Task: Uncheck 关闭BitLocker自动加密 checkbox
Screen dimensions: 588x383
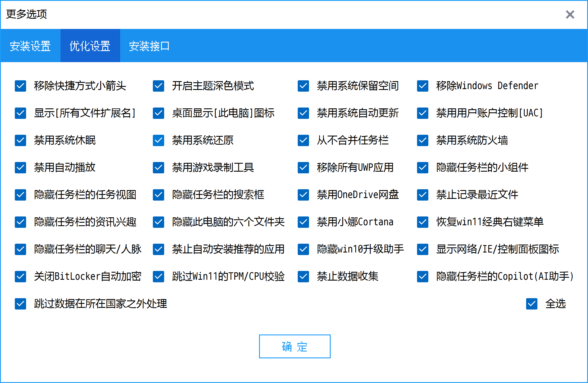Action: [20, 277]
